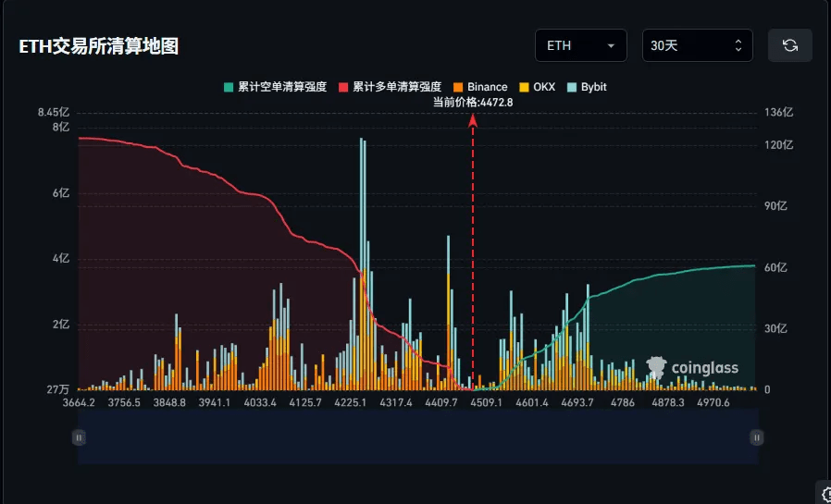Click the right zoom slider handle
This screenshot has width=831, height=504.
coord(757,437)
